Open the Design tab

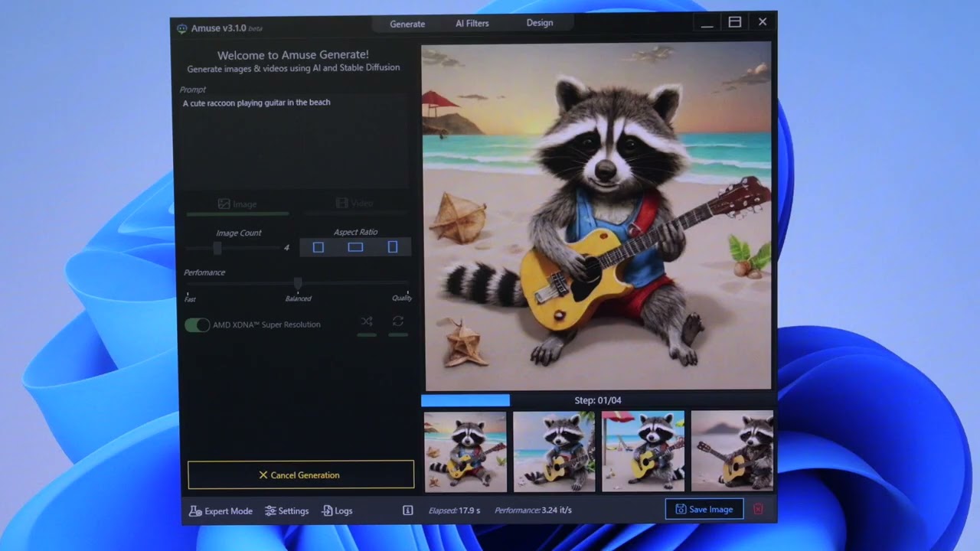(x=540, y=22)
